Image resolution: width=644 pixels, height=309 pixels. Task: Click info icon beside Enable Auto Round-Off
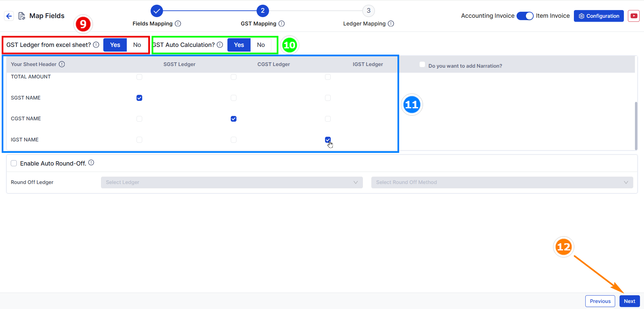click(x=91, y=163)
